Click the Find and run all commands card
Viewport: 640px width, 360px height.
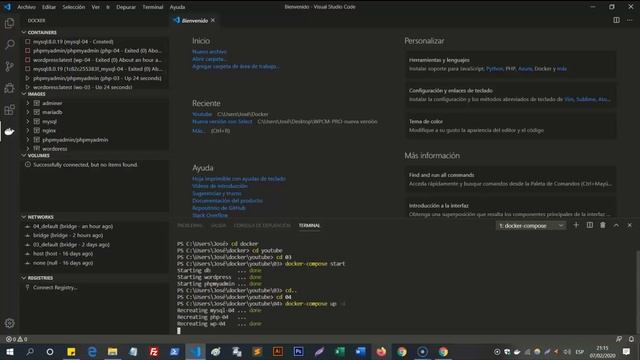[510, 179]
